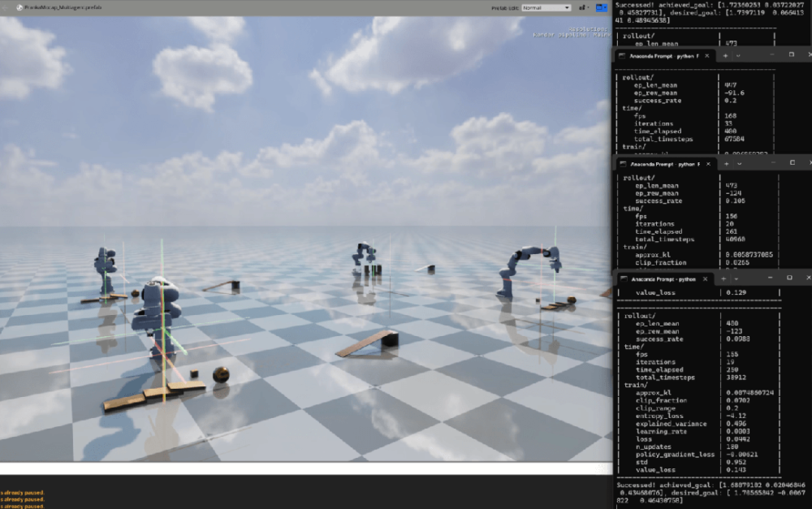Click the ep_rew_mean value -91.6

tap(734, 93)
